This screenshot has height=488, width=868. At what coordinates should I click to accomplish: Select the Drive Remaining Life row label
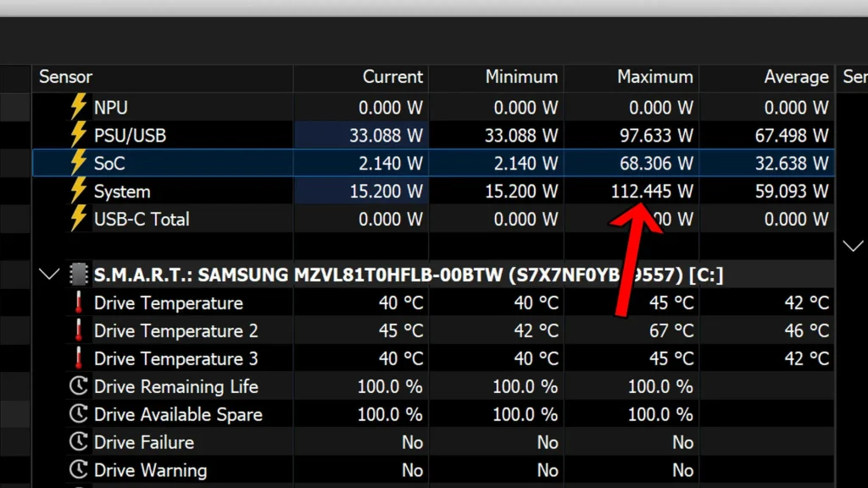pos(176,386)
